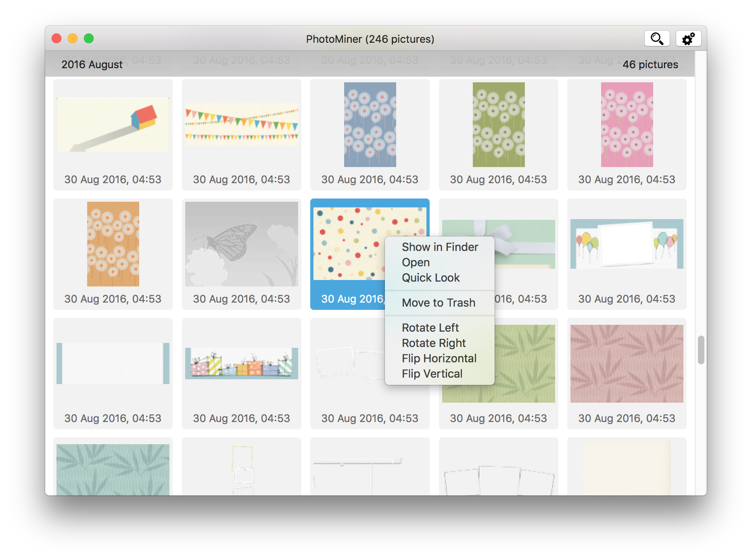This screenshot has width=752, height=560.
Task: Open the settings gear icon
Action: pos(688,38)
